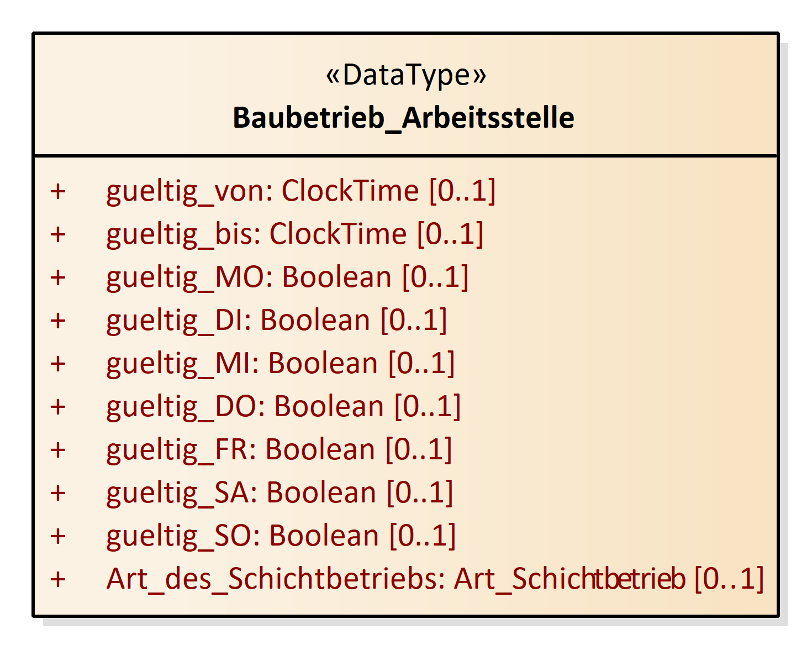Click the gueltig_MO Boolean attribute
Image resolution: width=812 pixels, height=650 pixels.
pyautogui.click(x=287, y=277)
